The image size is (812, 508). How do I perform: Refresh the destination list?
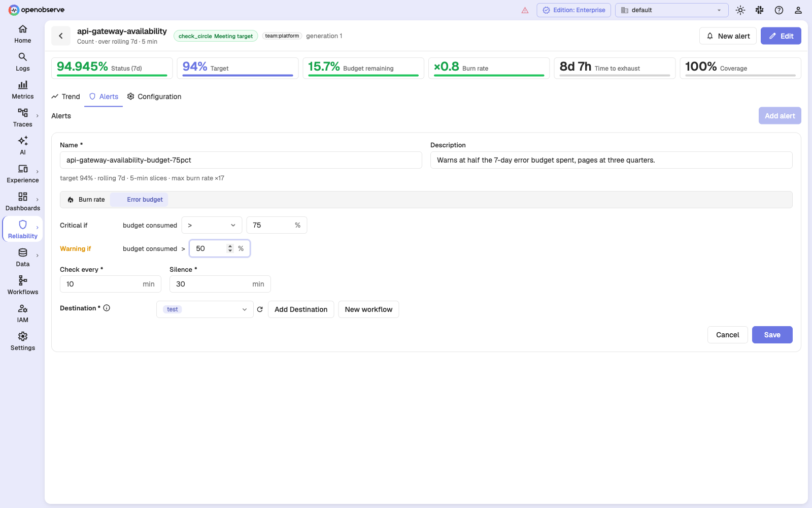(x=260, y=309)
